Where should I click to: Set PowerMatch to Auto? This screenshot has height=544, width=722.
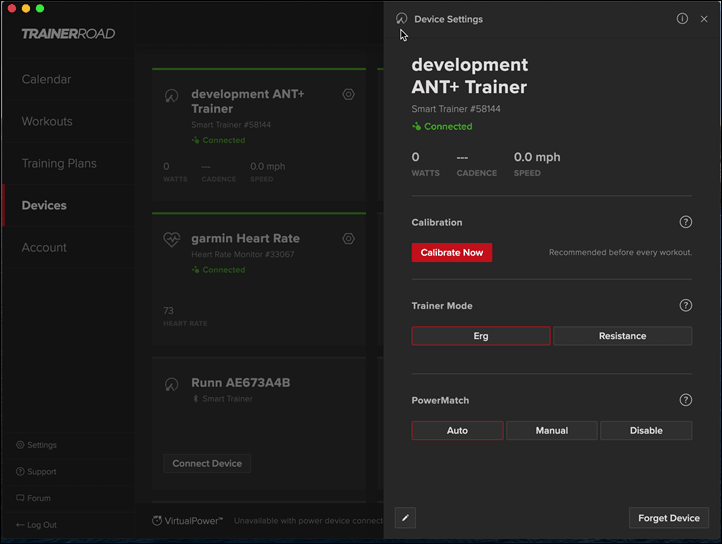pos(457,430)
